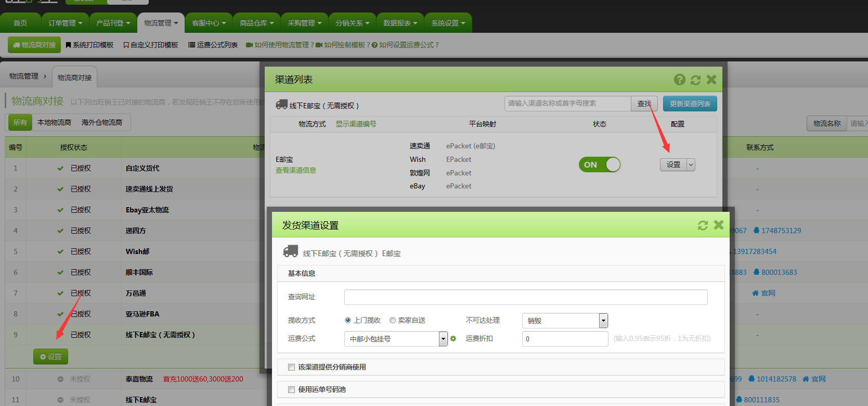Image resolution: width=868 pixels, height=406 pixels.
Task: Refresh the 渠道列表 dialog
Action: click(695, 80)
